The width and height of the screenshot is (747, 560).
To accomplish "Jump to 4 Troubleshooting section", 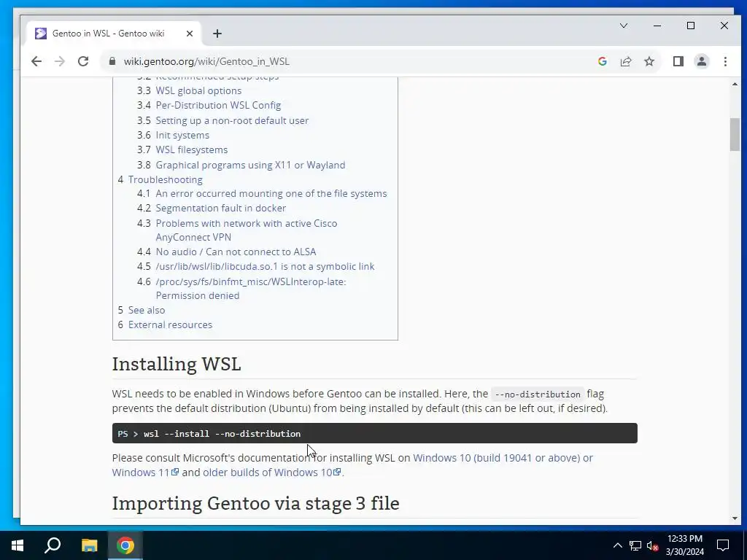I will [x=165, y=179].
